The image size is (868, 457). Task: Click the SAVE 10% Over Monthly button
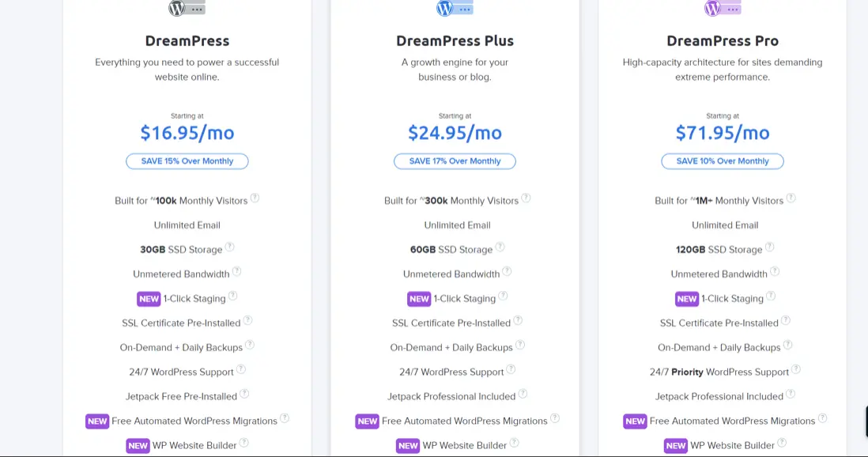point(723,161)
